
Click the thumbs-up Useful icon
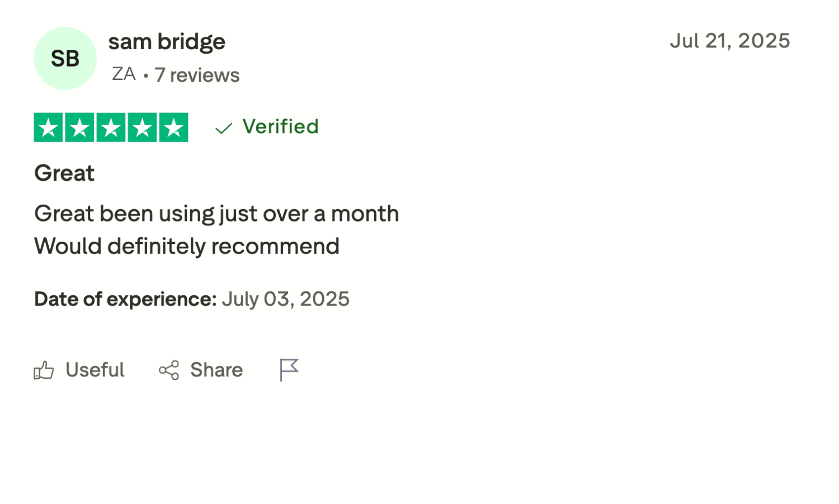point(44,370)
